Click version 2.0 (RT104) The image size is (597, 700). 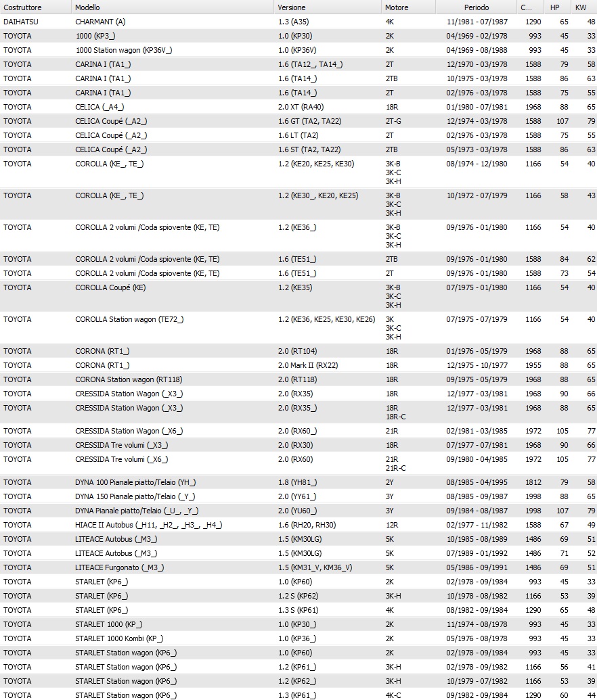[297, 351]
